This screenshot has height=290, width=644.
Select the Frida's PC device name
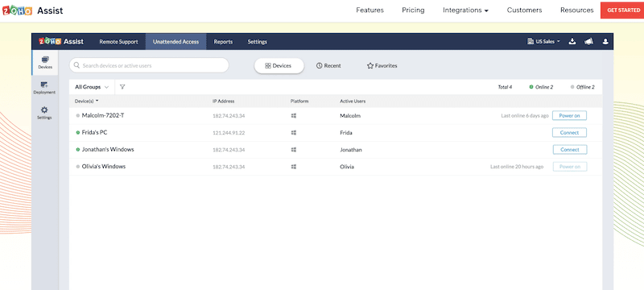[x=95, y=133]
